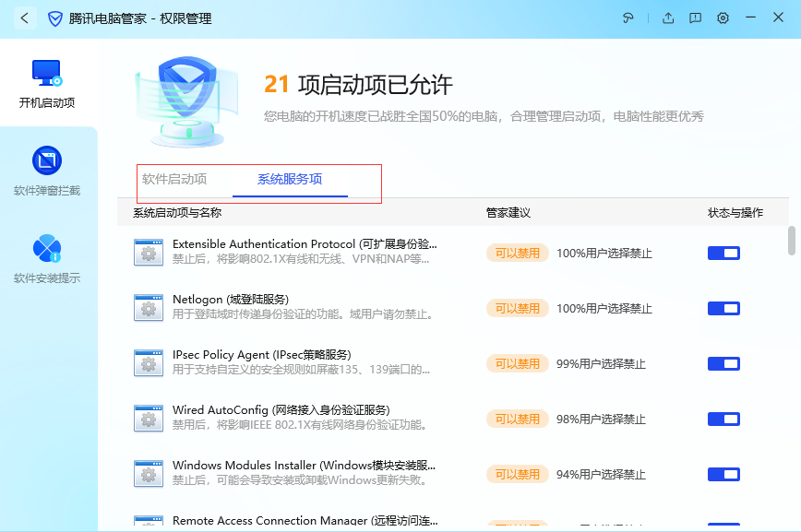This screenshot has height=532, width=801.
Task: Click the undo/restore icon in title bar
Action: tap(628, 18)
